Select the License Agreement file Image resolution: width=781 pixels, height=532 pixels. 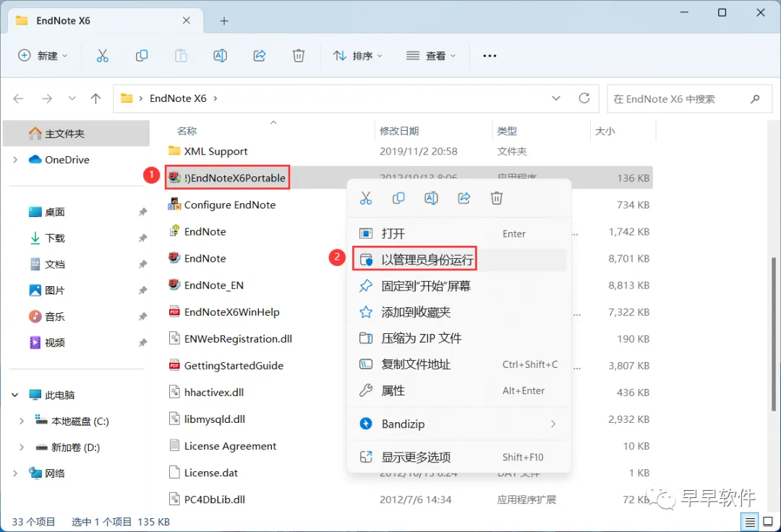[230, 446]
